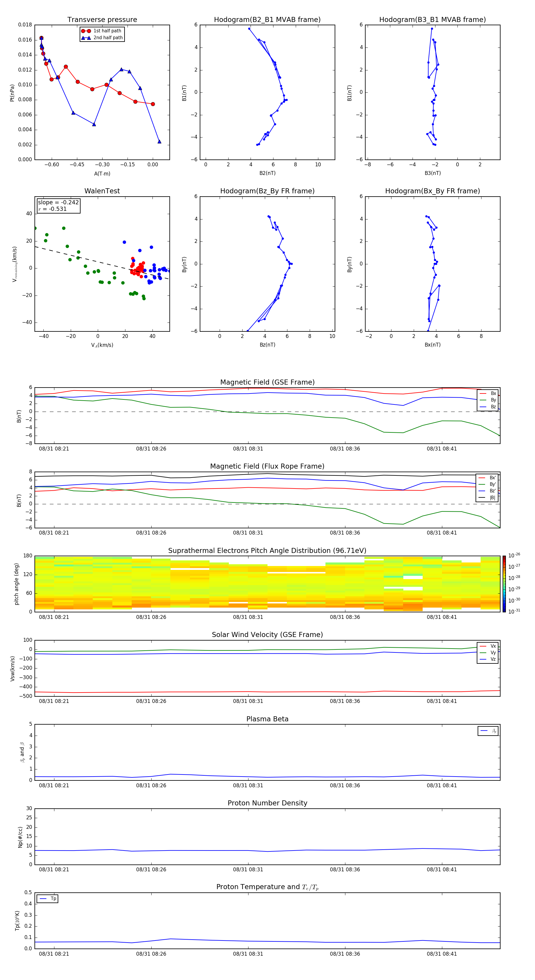Click the 'Bx(nT)' axis label
Viewport: 535px width, 980px height.
click(432, 345)
